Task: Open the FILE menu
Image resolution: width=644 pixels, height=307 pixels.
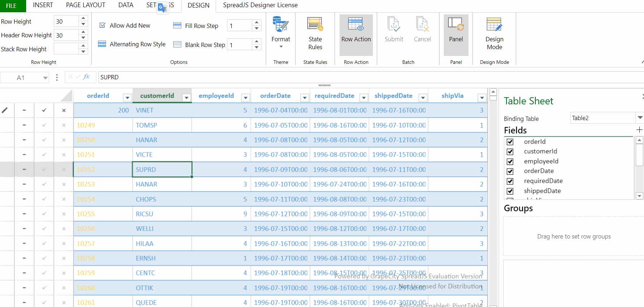Action: (x=11, y=6)
